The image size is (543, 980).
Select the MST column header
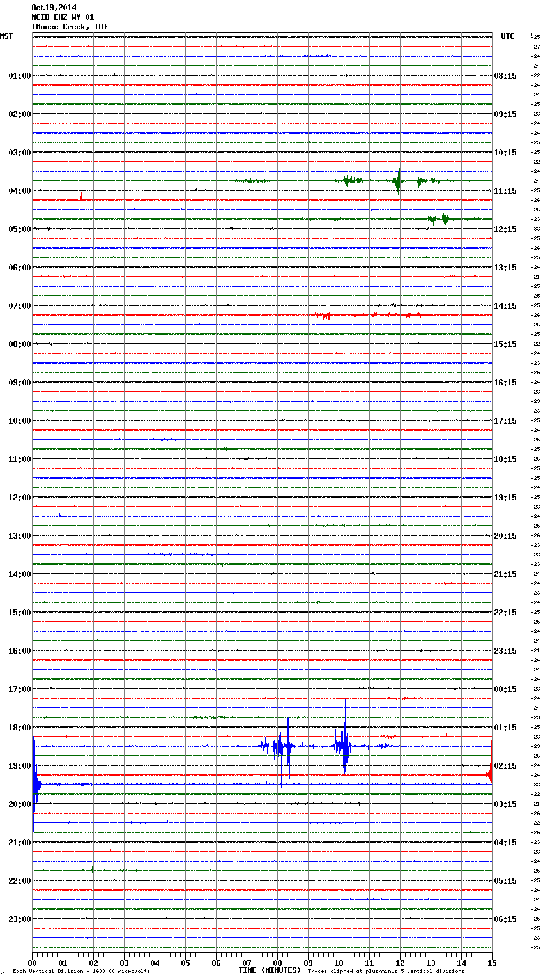(6, 36)
